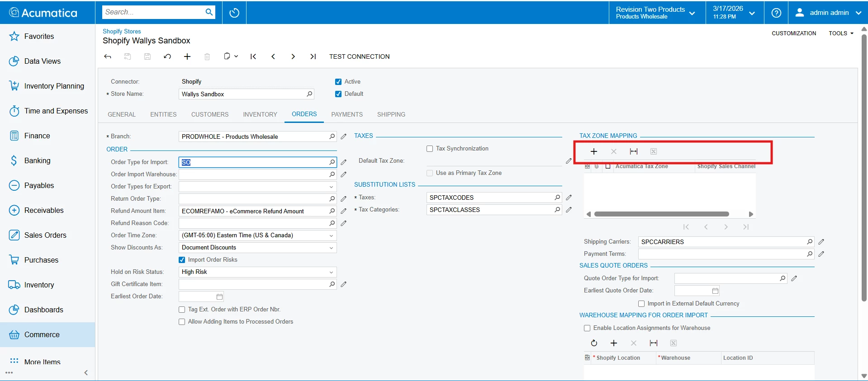Go to the next record

coord(293,56)
